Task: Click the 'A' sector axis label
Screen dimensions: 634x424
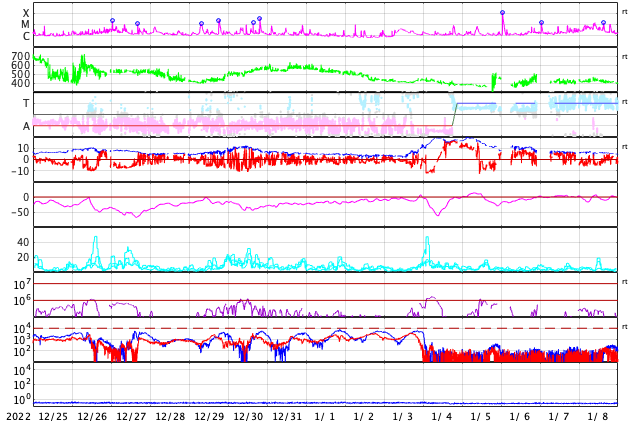Action: tap(26, 127)
